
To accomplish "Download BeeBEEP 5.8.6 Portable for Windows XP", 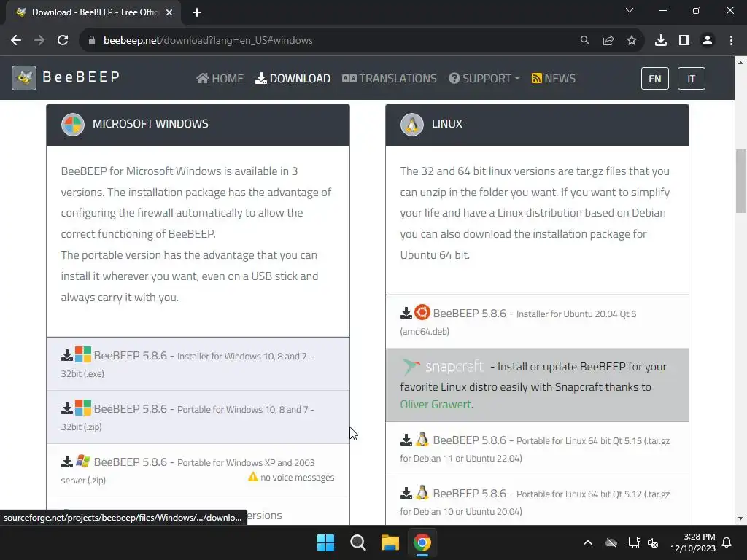I will tap(198, 470).
